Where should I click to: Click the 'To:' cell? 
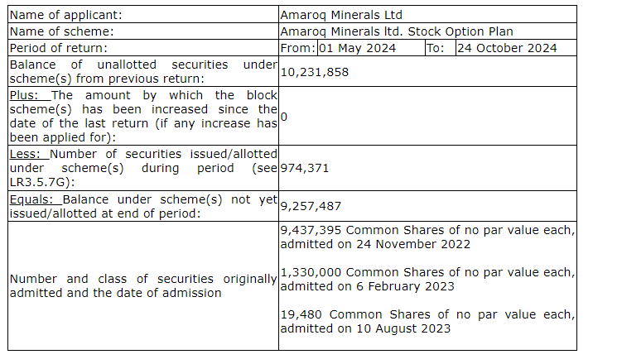tap(437, 48)
